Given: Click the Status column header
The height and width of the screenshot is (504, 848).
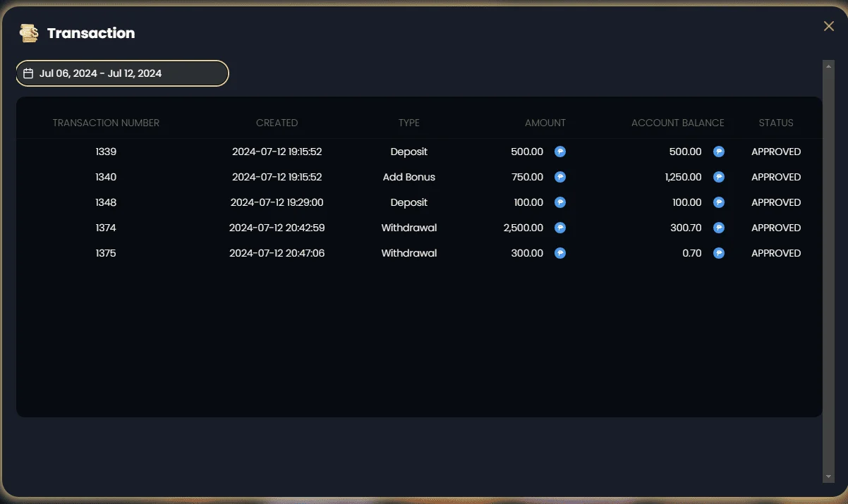Looking at the screenshot, I should point(776,123).
